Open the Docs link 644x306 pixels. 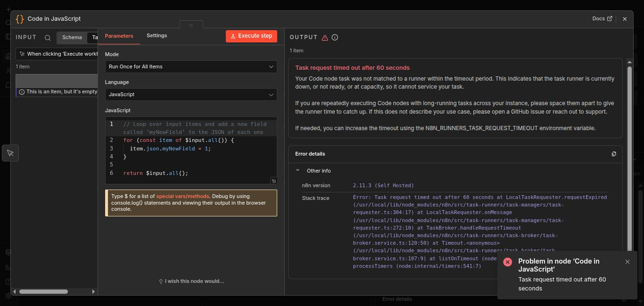point(602,19)
